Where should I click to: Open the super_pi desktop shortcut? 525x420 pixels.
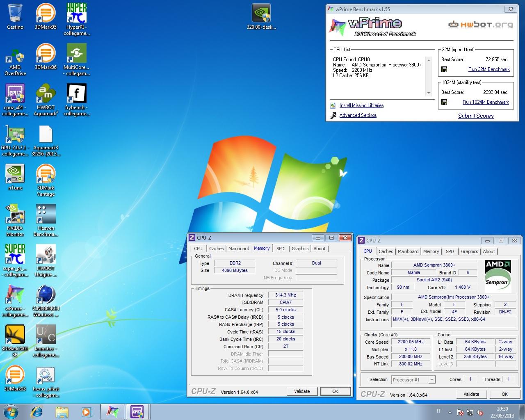(x=15, y=260)
